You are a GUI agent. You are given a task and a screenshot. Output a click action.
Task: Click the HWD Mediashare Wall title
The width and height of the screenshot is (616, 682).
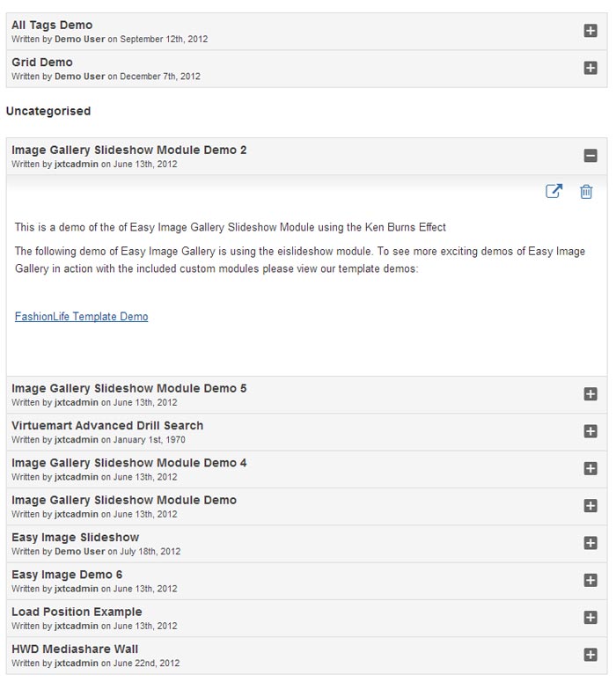(x=75, y=649)
